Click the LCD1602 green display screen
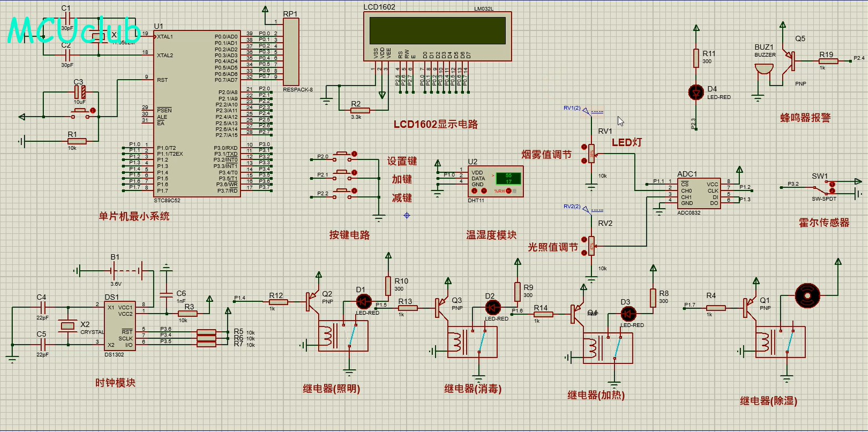The height and width of the screenshot is (432, 868). pyautogui.click(x=437, y=30)
